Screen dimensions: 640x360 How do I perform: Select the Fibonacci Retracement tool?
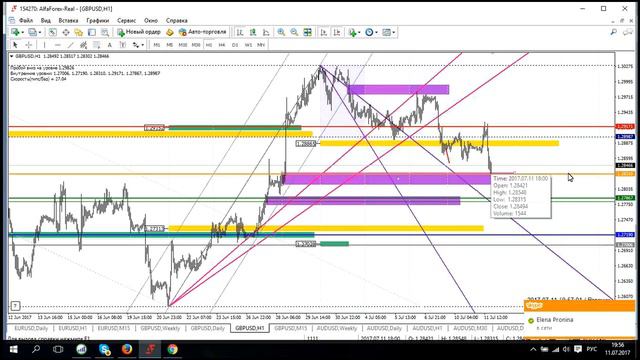click(97, 45)
